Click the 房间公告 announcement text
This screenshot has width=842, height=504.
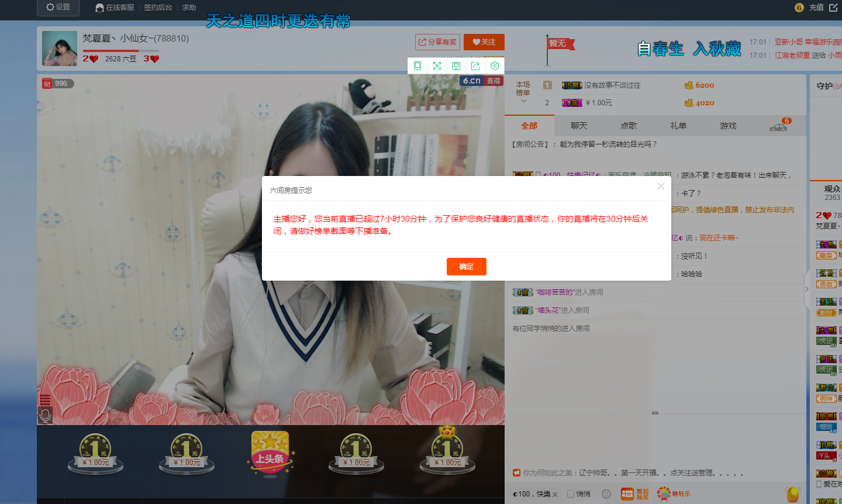click(585, 144)
